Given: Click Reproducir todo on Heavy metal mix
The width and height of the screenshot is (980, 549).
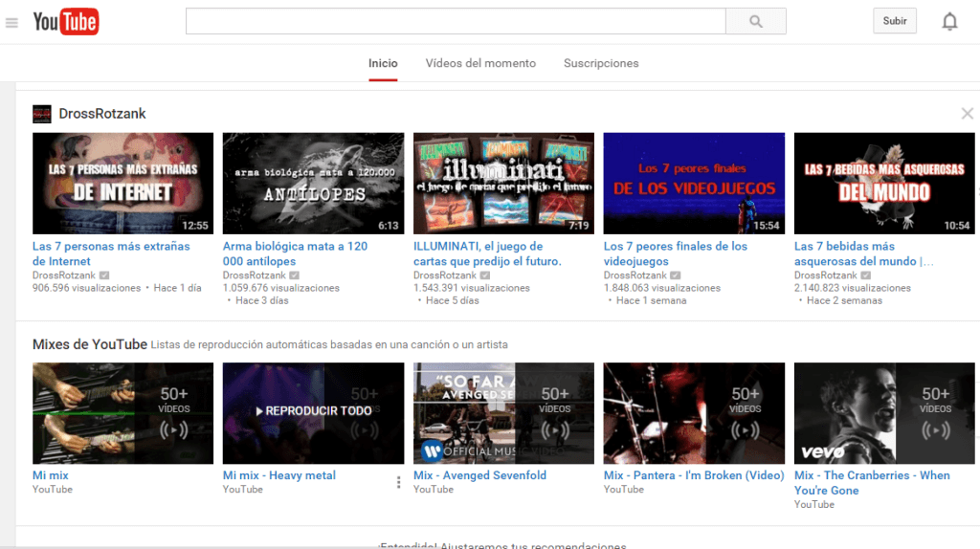Looking at the screenshot, I should [x=313, y=411].
